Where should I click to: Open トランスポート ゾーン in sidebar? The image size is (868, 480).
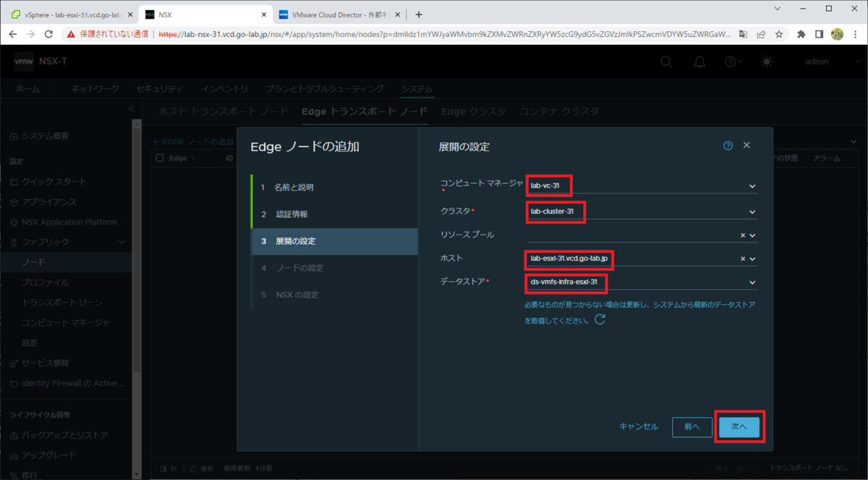pos(62,303)
